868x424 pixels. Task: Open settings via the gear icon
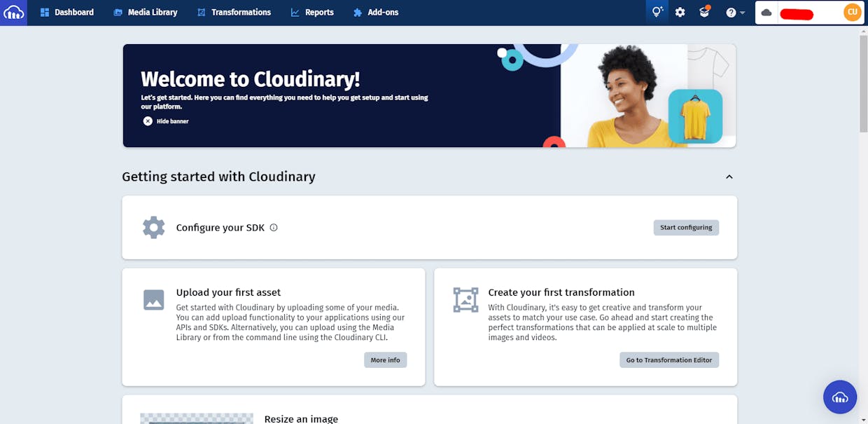pos(680,13)
